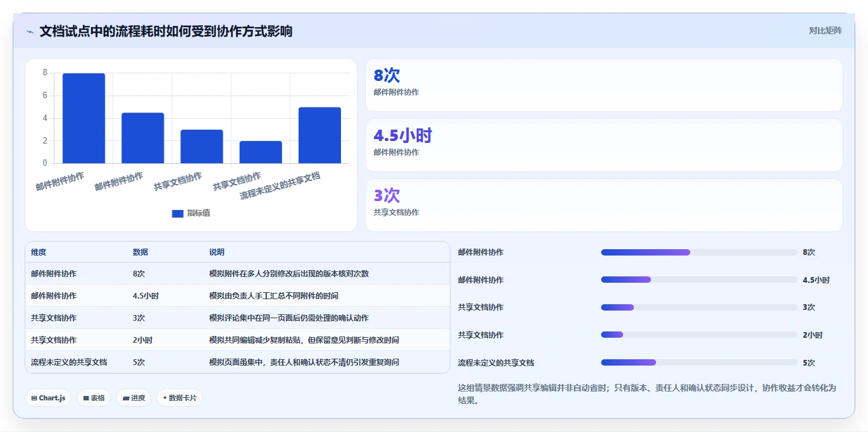The image size is (868, 432).
Task: Click 流程未定义的共享文档 in the table's first column
Action: point(69,362)
